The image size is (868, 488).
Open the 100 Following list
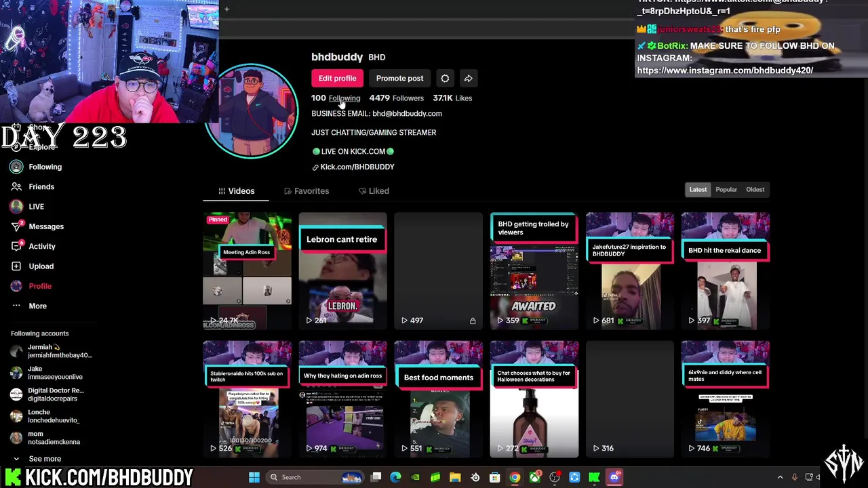(x=336, y=98)
